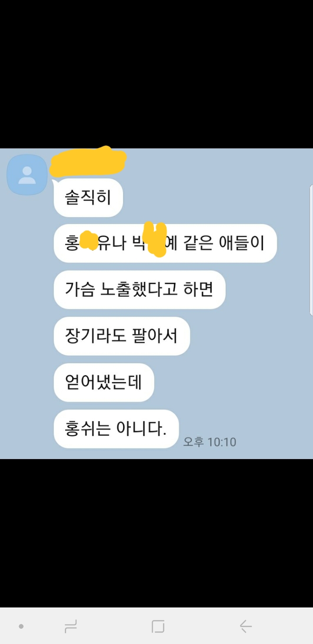Tap the black area above the chat

(156, 74)
